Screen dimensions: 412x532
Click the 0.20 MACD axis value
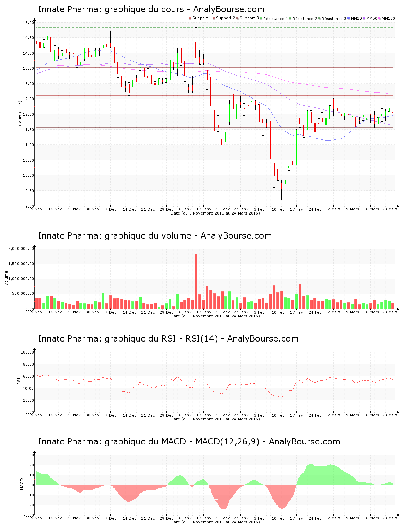tap(30, 465)
